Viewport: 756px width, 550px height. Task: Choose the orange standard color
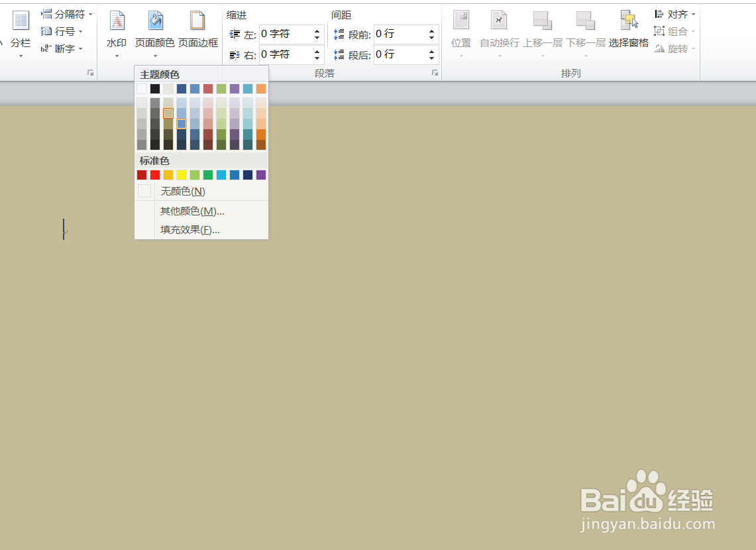[x=168, y=175]
